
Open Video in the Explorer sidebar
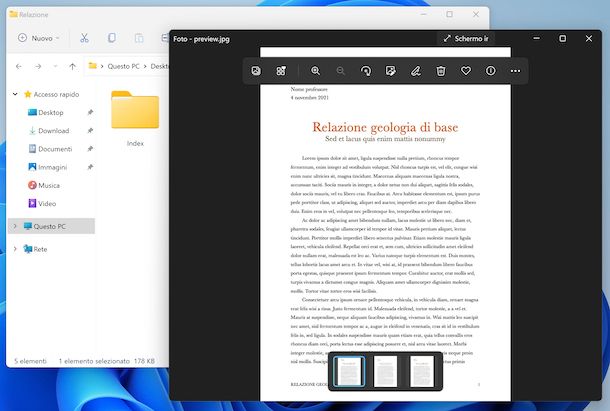click(42, 203)
